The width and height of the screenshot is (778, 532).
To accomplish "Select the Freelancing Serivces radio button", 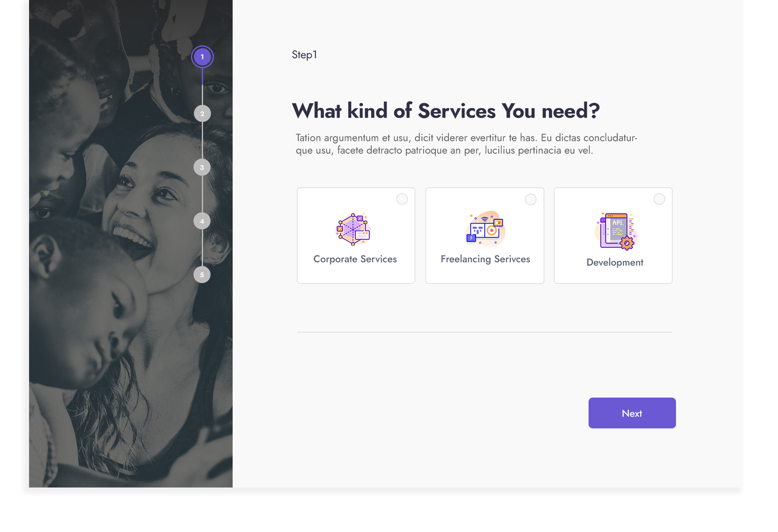I will pyautogui.click(x=530, y=199).
